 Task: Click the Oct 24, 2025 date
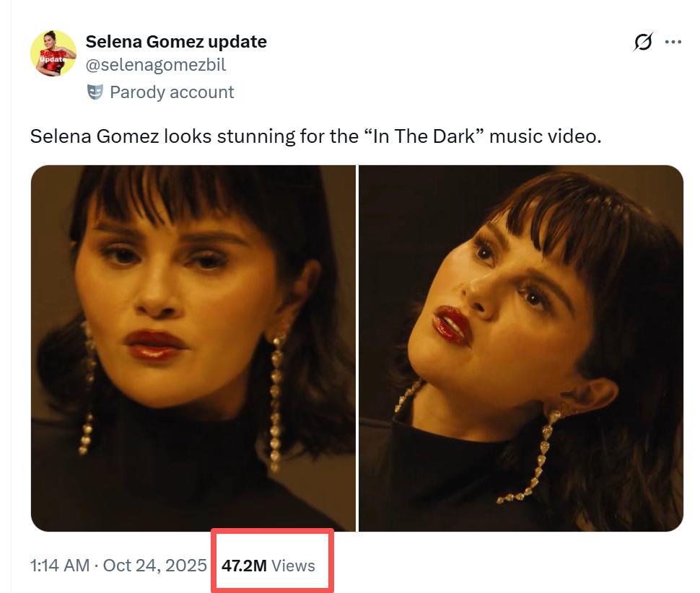(x=155, y=565)
